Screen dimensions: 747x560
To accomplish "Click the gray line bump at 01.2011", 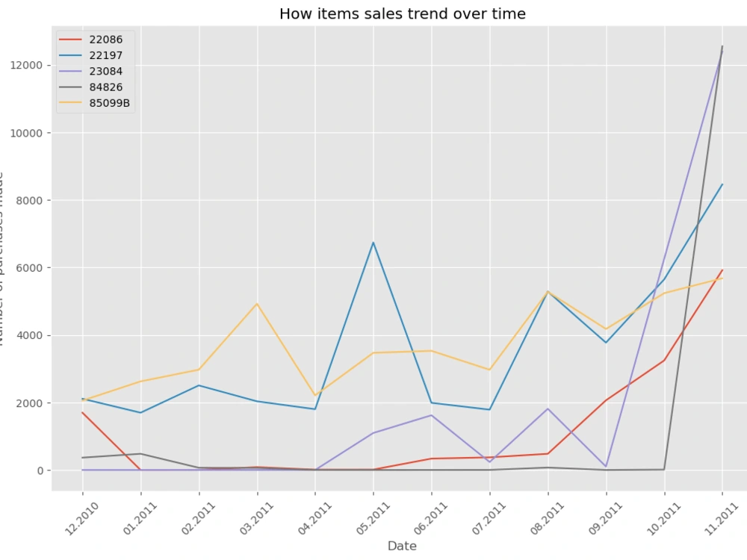I will [x=140, y=454].
